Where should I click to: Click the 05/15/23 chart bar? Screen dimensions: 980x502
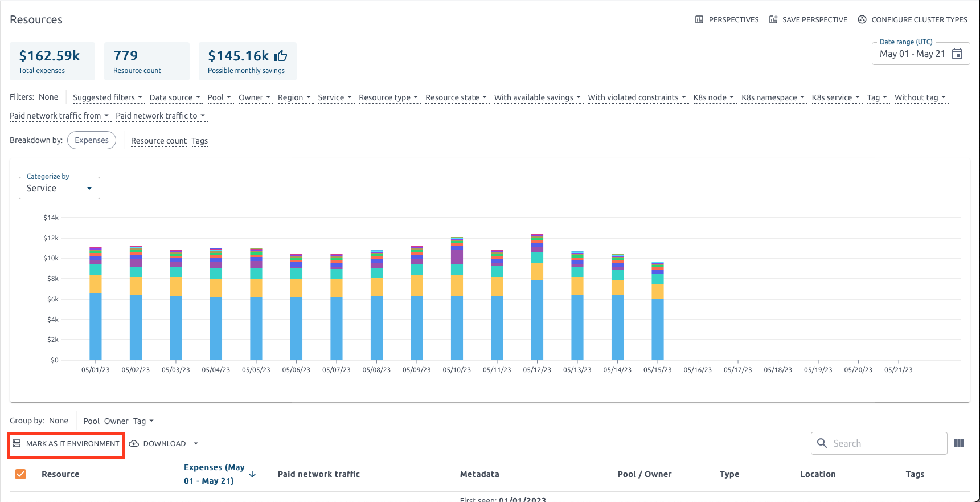tap(658, 311)
